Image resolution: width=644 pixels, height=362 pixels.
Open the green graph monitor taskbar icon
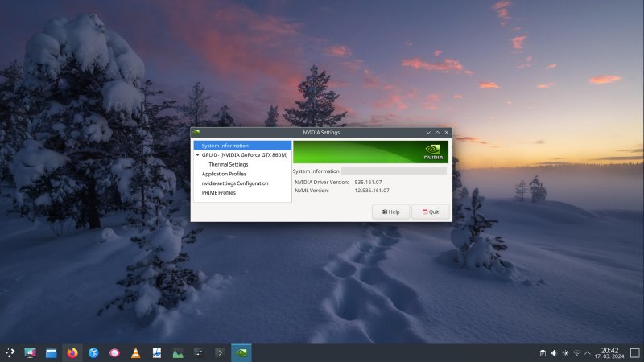coord(178,352)
